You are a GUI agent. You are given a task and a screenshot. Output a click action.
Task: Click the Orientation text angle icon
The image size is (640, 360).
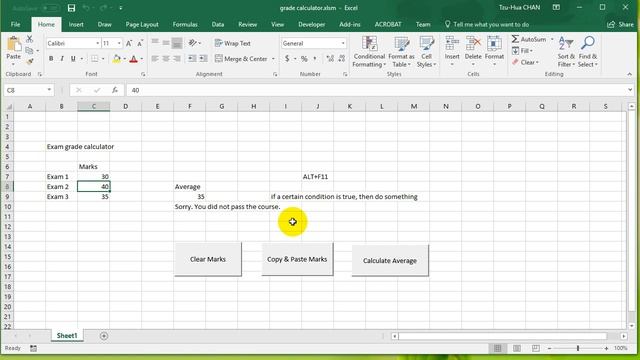[192, 43]
